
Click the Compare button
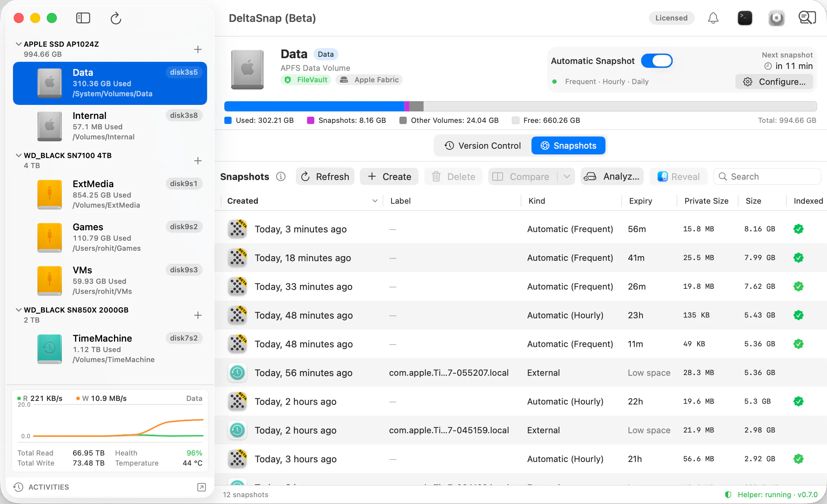tap(522, 176)
